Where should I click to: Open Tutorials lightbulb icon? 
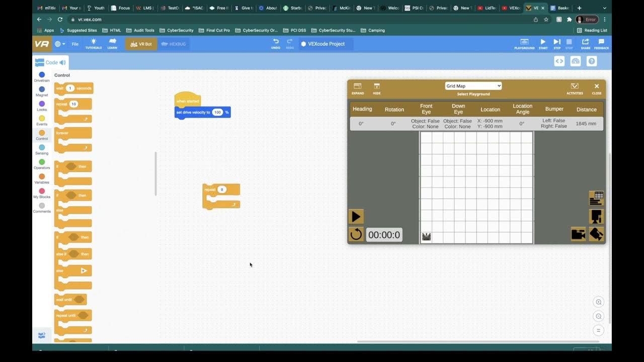[93, 44]
